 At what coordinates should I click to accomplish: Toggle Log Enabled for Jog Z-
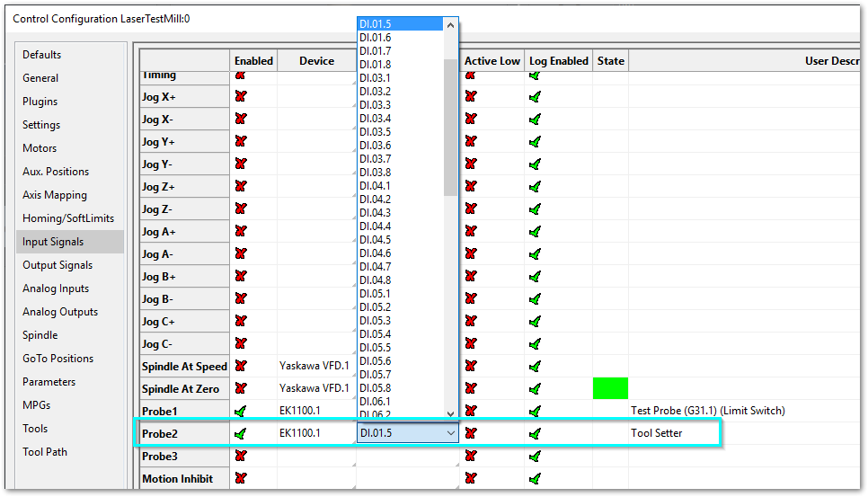pos(536,209)
